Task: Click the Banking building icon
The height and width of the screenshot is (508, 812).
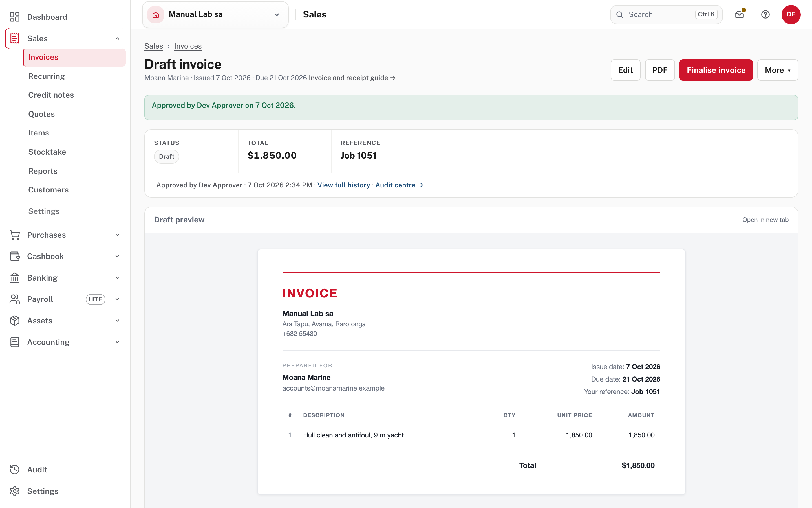Action: tap(14, 278)
